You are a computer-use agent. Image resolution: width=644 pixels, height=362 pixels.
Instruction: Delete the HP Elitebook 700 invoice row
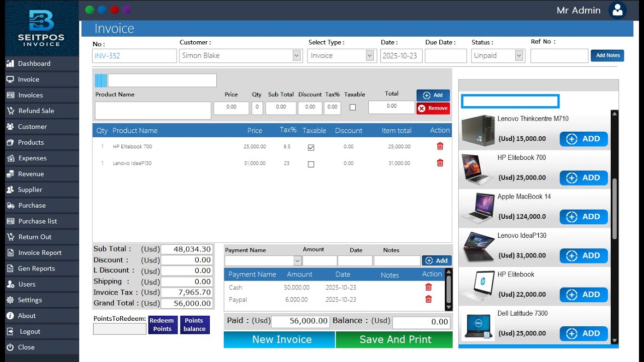coord(440,146)
